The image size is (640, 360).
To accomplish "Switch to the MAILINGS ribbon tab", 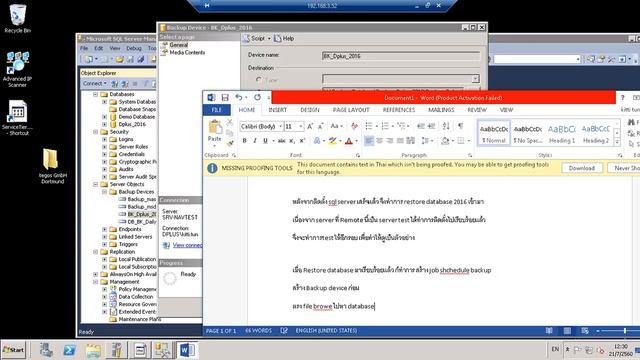I will [441, 110].
